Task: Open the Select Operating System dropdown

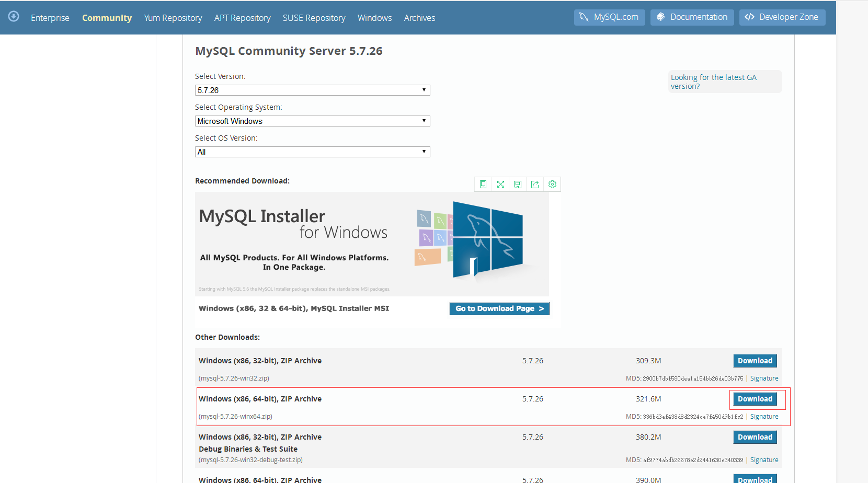Action: point(313,121)
